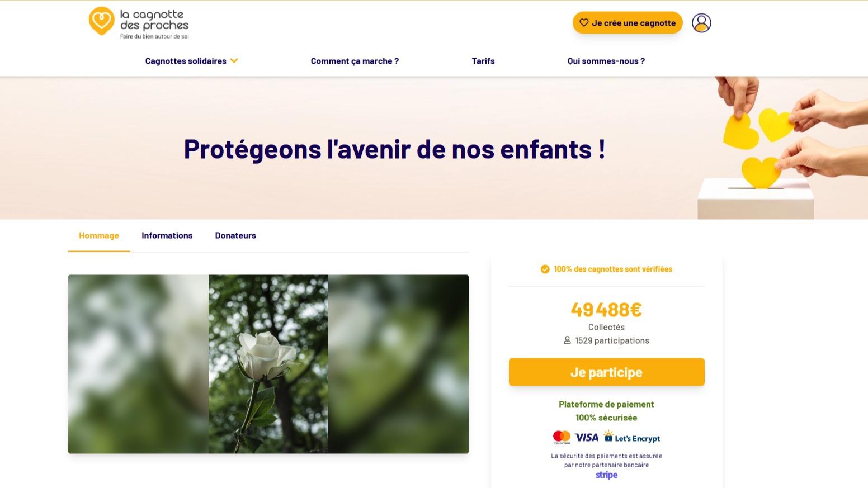Click the verified checkmark badge icon
Image resolution: width=868 pixels, height=488 pixels.
coord(545,269)
